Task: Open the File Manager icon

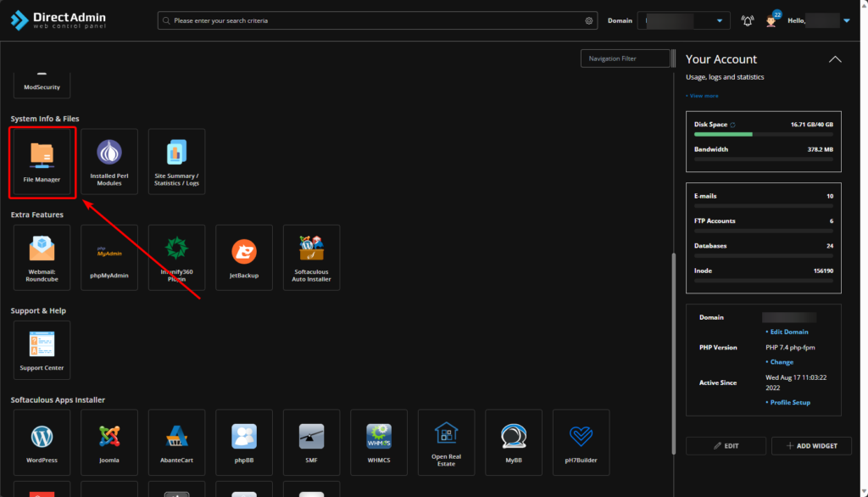Action: [42, 161]
